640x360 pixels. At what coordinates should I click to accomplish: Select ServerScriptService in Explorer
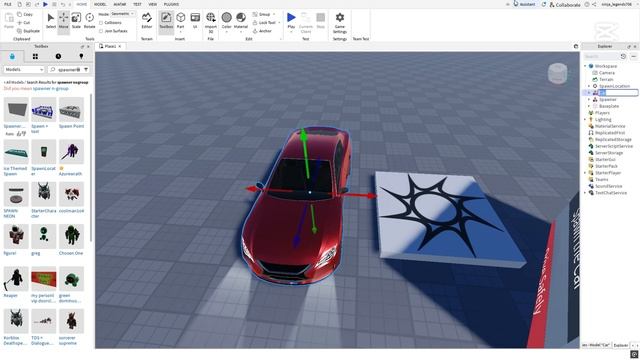(613, 146)
